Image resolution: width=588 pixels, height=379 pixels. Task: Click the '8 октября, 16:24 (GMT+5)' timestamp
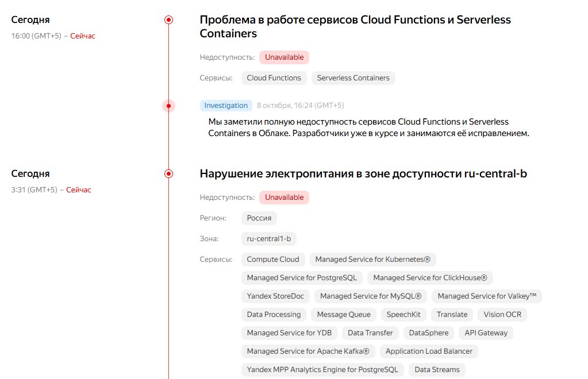[301, 106]
